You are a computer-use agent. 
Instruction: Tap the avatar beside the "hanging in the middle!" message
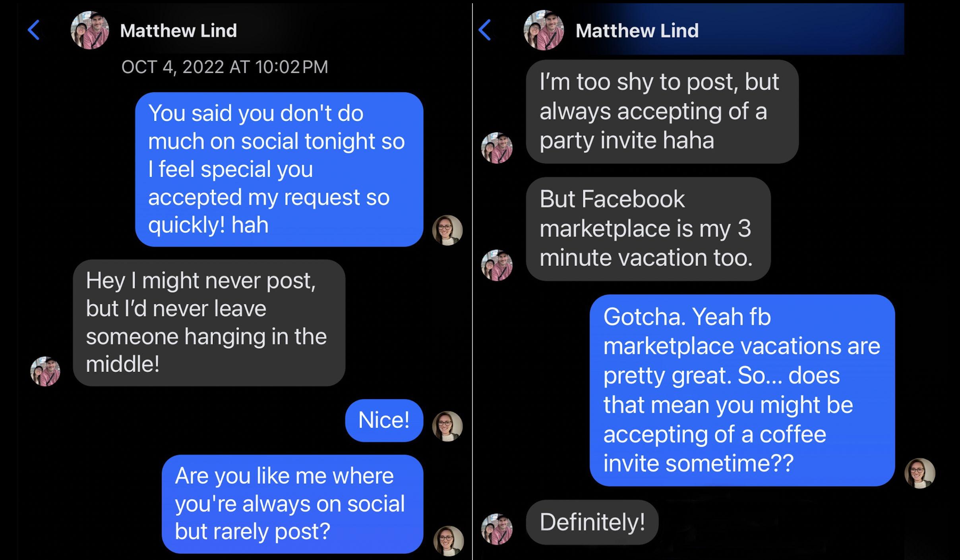pos(45,371)
